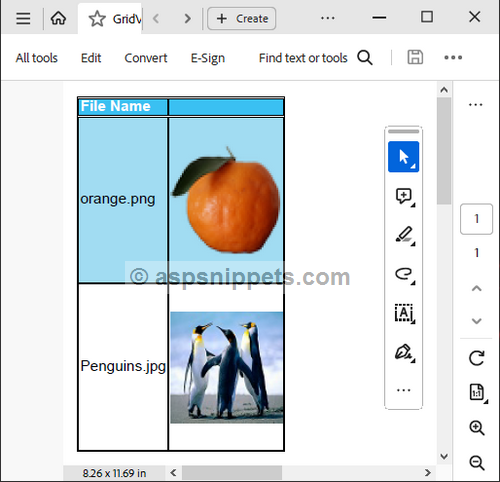Screen dimensions: 500x482
Task: Save the document using disk icon
Action: click(x=415, y=57)
